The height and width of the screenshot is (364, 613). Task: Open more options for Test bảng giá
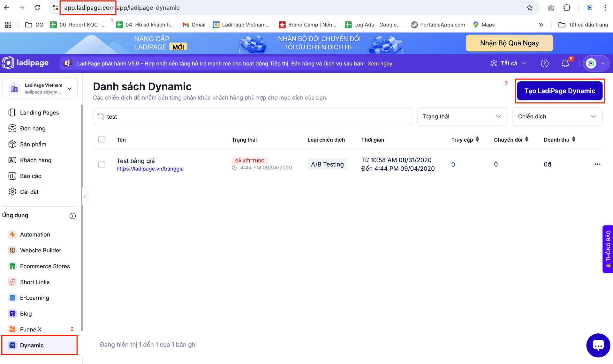point(598,164)
